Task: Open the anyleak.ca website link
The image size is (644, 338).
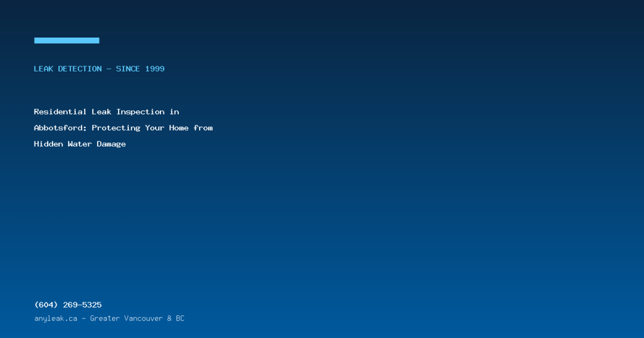Action: (x=56, y=318)
